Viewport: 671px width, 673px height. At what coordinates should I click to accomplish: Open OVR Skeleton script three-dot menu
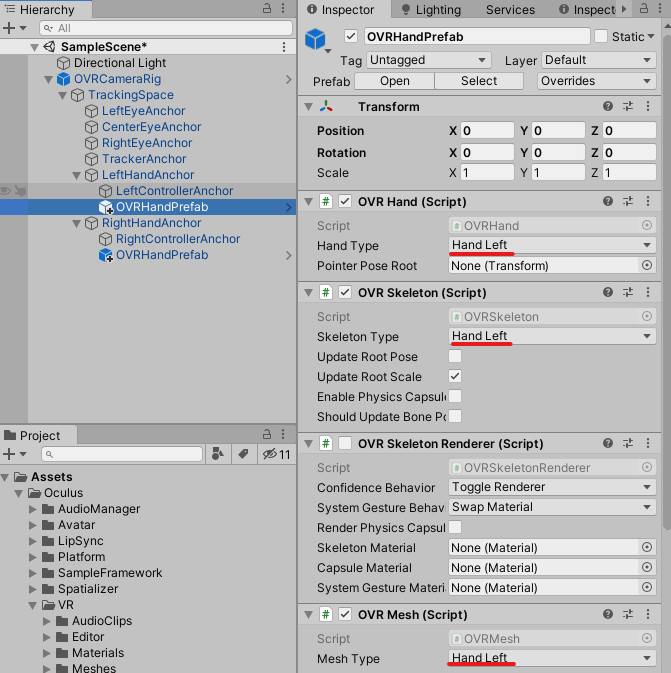648,292
